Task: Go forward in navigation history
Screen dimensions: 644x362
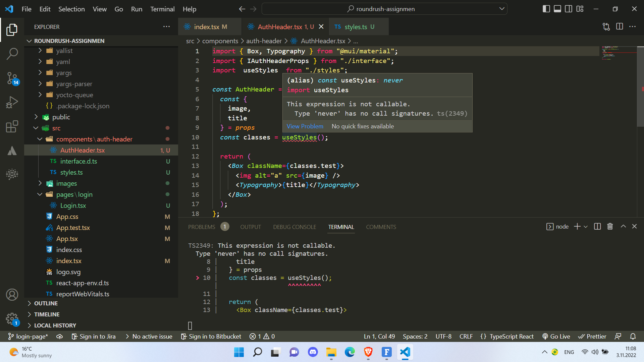Action: [253, 9]
